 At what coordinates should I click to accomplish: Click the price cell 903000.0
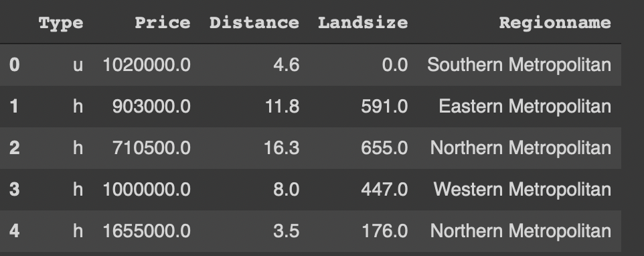point(151,107)
